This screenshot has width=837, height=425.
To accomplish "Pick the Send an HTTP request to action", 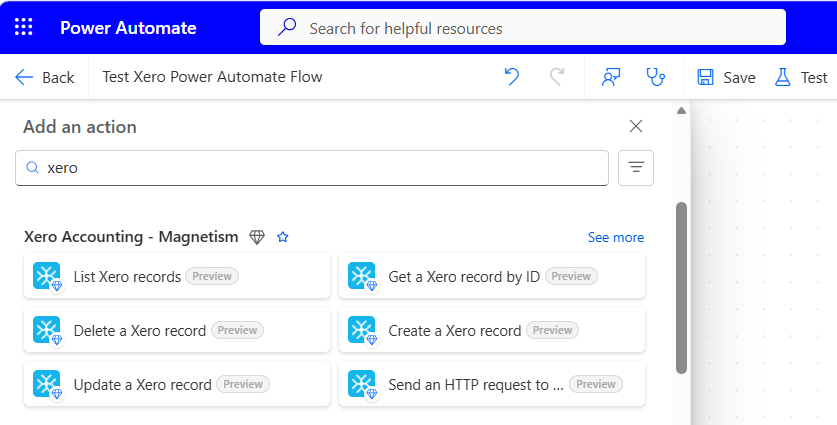I will click(492, 384).
